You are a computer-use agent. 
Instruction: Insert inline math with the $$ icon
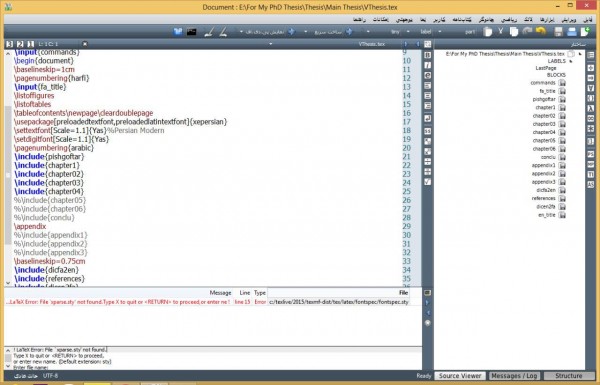pos(427,131)
